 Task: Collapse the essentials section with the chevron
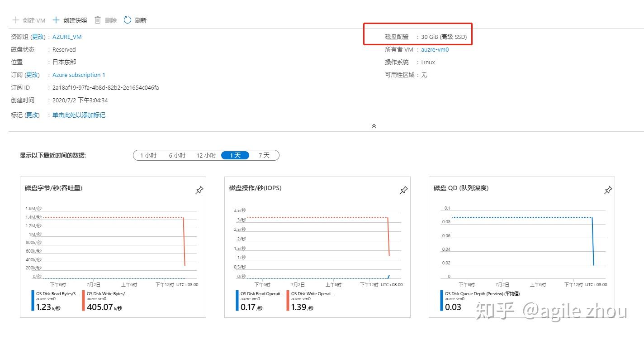pyautogui.click(x=374, y=126)
